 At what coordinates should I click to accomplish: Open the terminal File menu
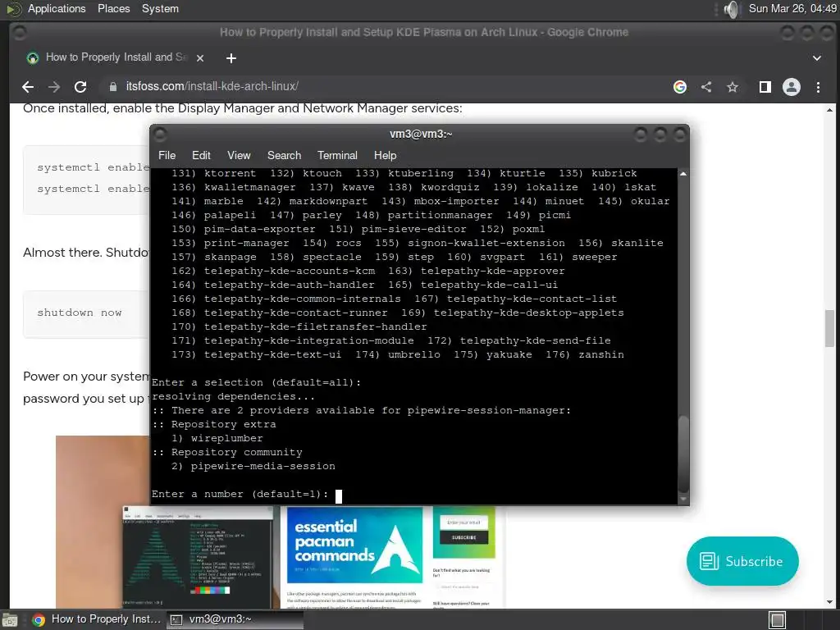click(x=167, y=155)
